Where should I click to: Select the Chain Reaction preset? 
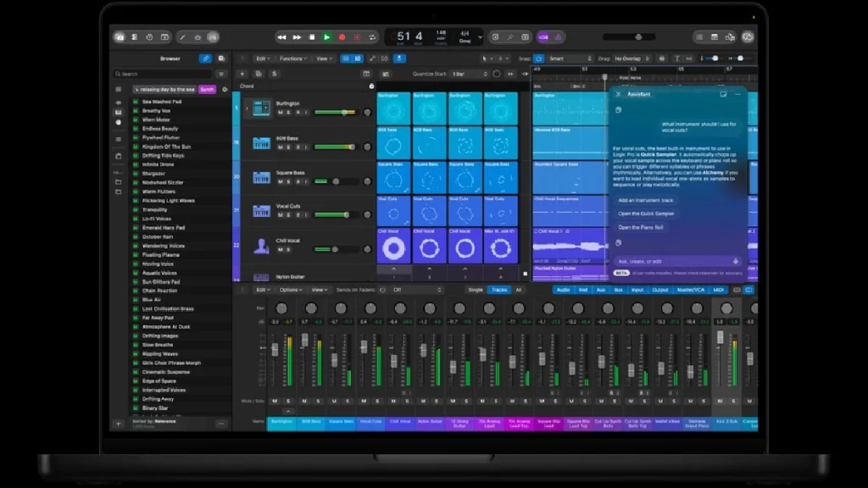pos(159,291)
